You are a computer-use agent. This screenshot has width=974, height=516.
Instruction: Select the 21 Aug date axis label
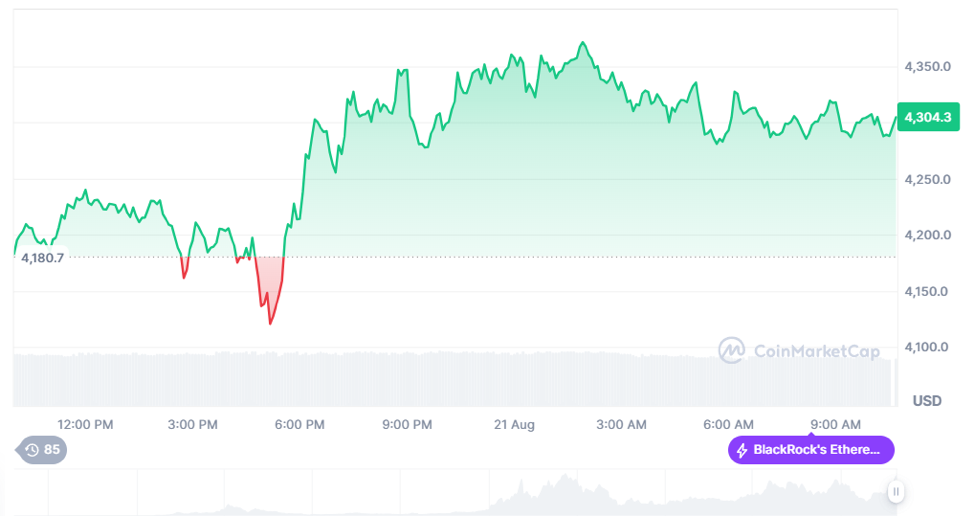tap(514, 424)
